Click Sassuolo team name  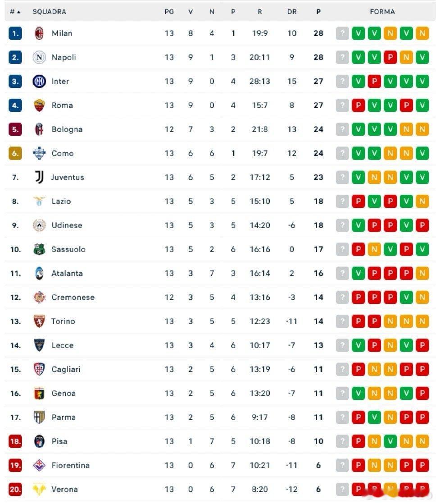pyautogui.click(x=68, y=249)
